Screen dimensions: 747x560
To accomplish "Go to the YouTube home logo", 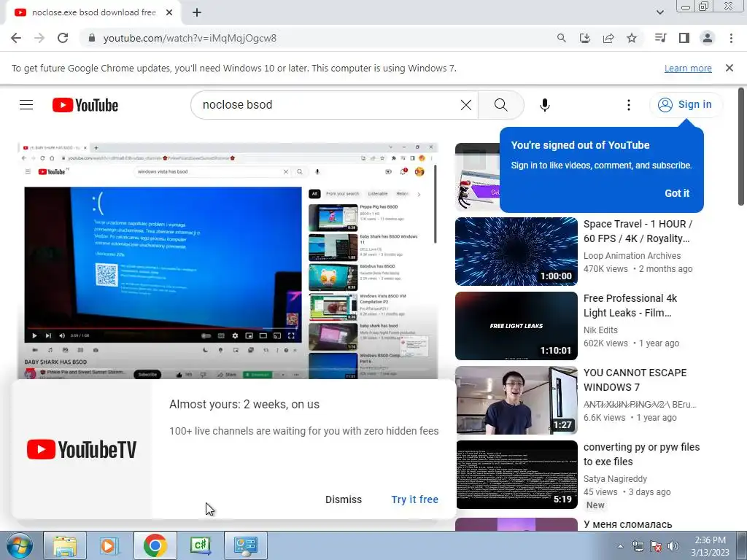I will point(85,105).
